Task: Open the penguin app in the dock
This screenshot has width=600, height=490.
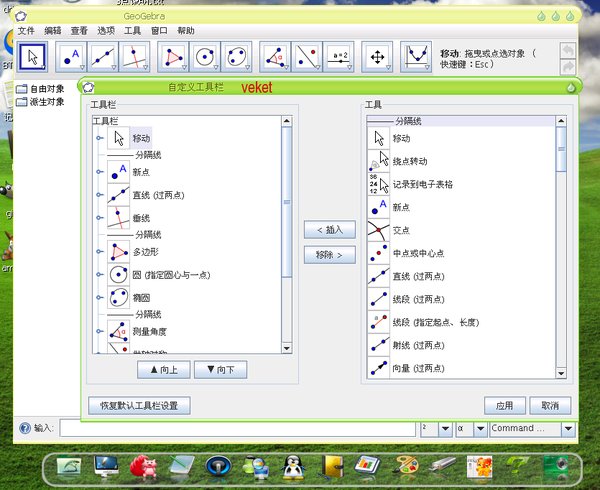Action: click(293, 467)
